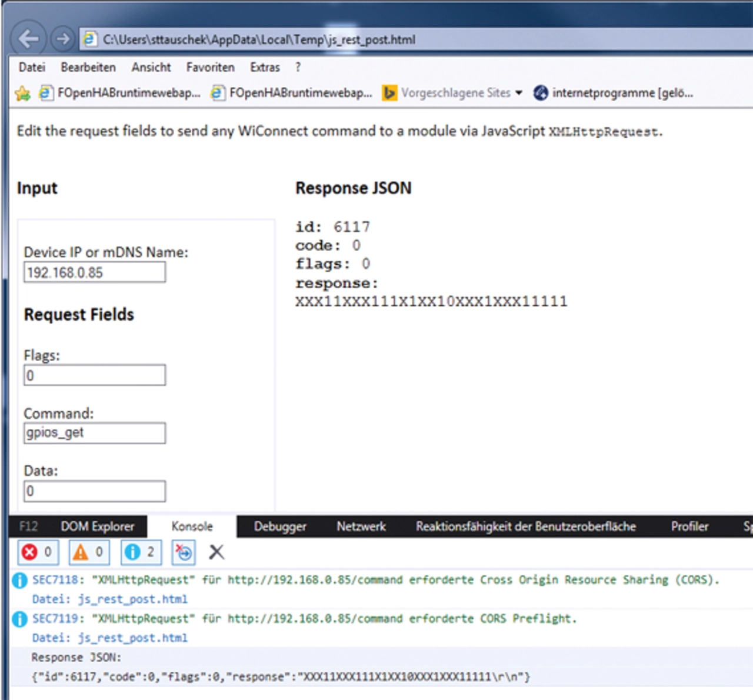Switch to the Netzwerk tab

click(361, 526)
